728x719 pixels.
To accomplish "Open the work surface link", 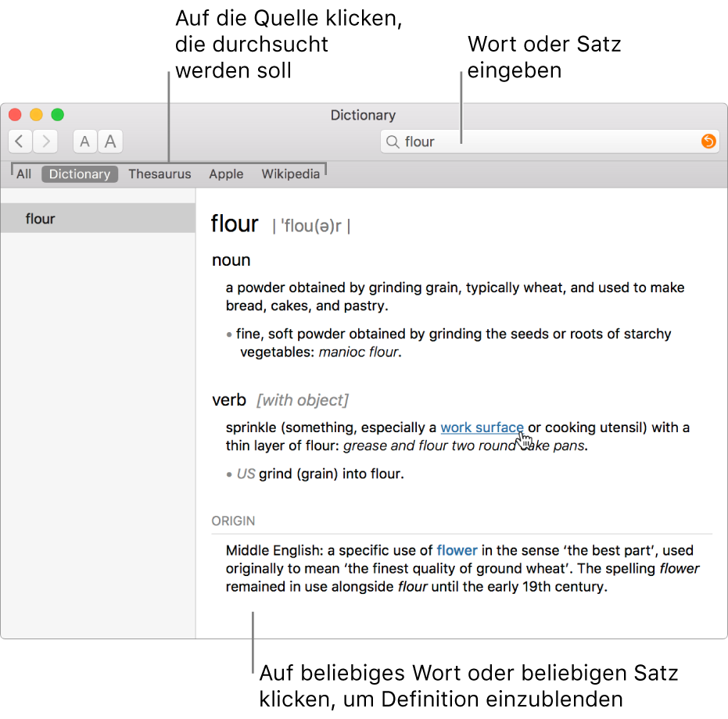I will [x=482, y=427].
